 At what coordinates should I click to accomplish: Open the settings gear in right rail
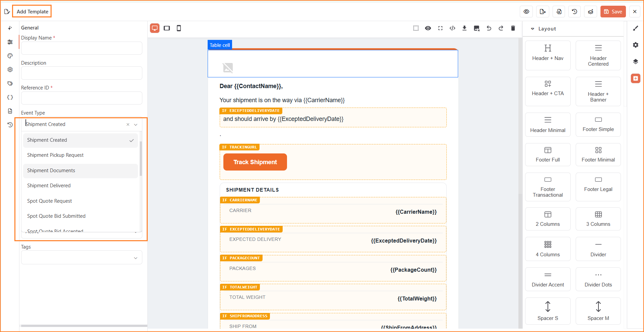(x=636, y=45)
